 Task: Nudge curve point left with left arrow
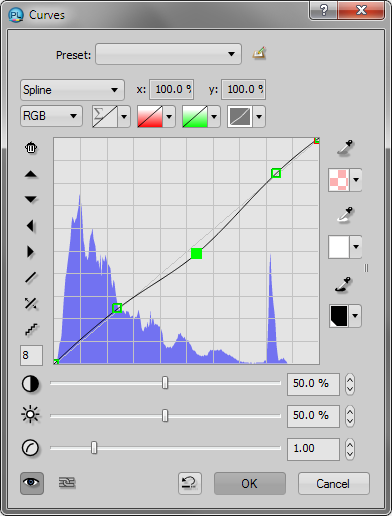click(30, 226)
